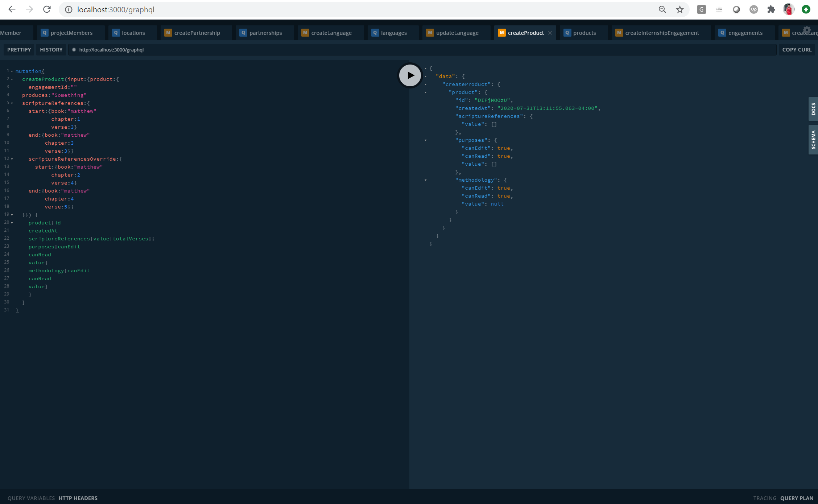This screenshot has width=818, height=504.
Task: Open the languages tab
Action: [x=393, y=33]
